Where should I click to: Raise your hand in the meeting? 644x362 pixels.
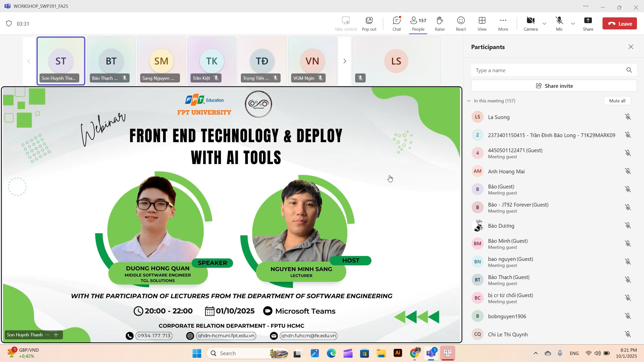440,23
